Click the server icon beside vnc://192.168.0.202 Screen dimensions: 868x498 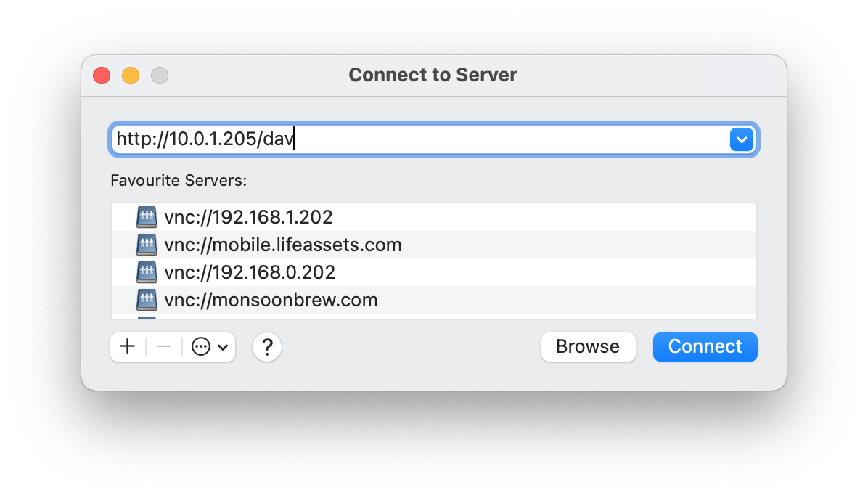click(147, 272)
